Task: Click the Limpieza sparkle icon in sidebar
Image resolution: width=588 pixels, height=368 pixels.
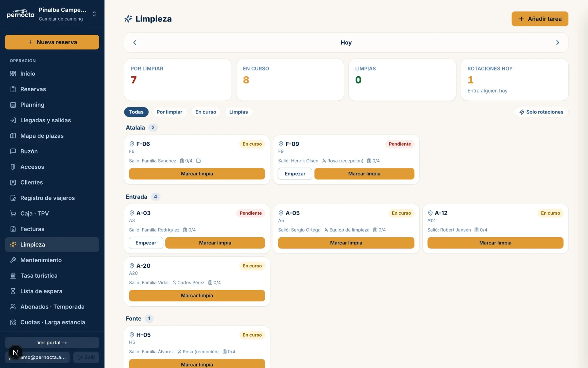Action: pyautogui.click(x=13, y=245)
